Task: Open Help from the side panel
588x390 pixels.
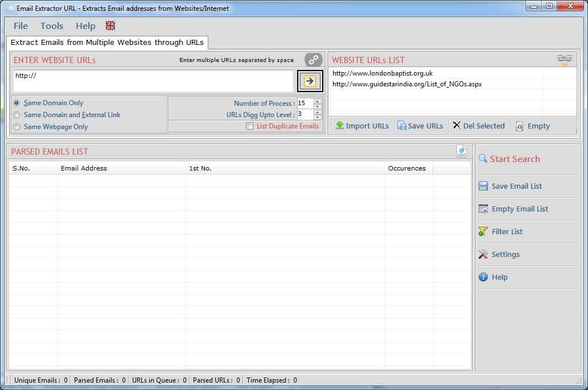Action: coord(493,277)
